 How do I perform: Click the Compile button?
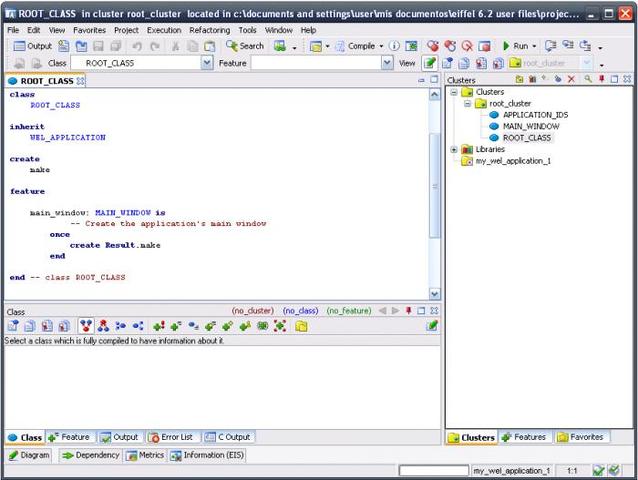(355, 46)
